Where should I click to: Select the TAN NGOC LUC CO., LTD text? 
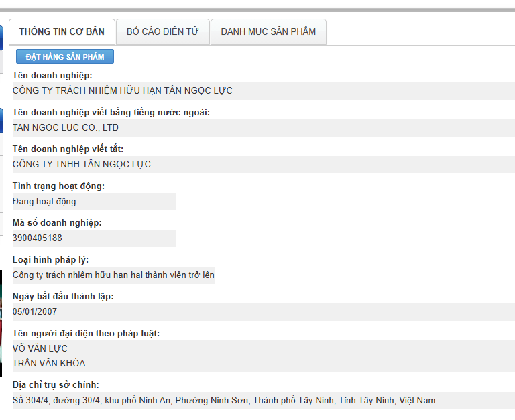pos(66,127)
